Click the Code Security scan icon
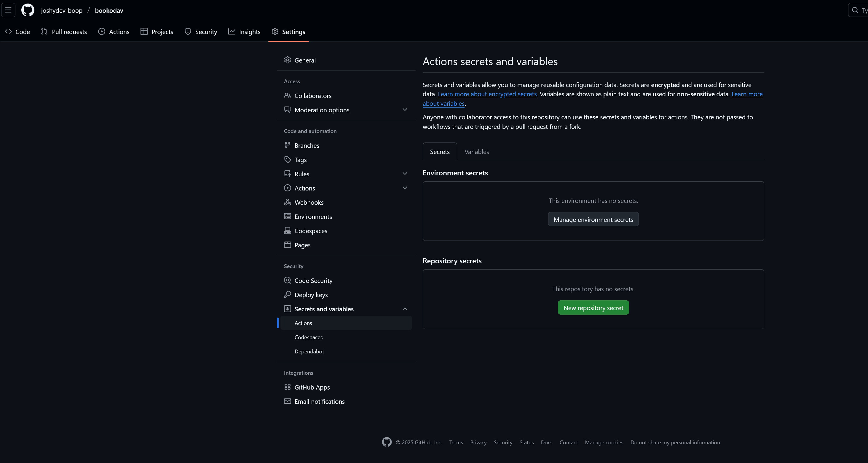Image resolution: width=868 pixels, height=463 pixels. [x=287, y=280]
